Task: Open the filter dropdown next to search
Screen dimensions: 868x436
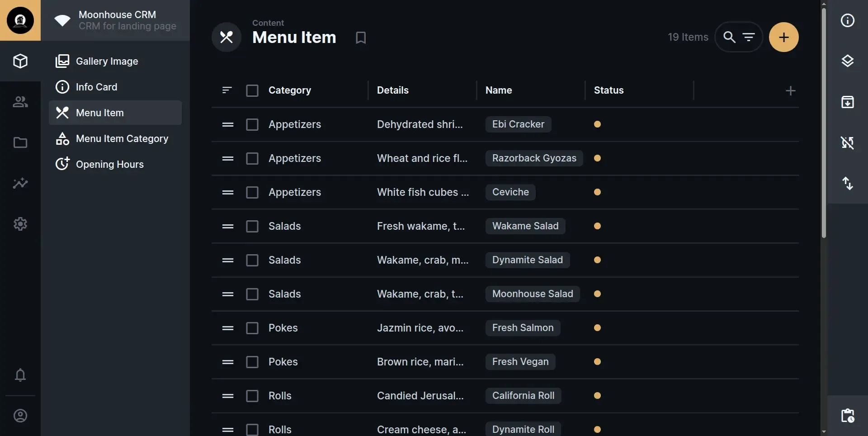Action: [x=749, y=37]
